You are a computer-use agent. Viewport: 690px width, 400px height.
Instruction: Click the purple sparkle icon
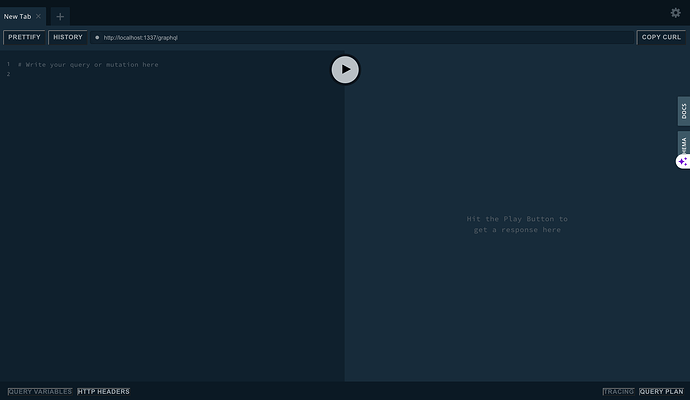(x=683, y=161)
